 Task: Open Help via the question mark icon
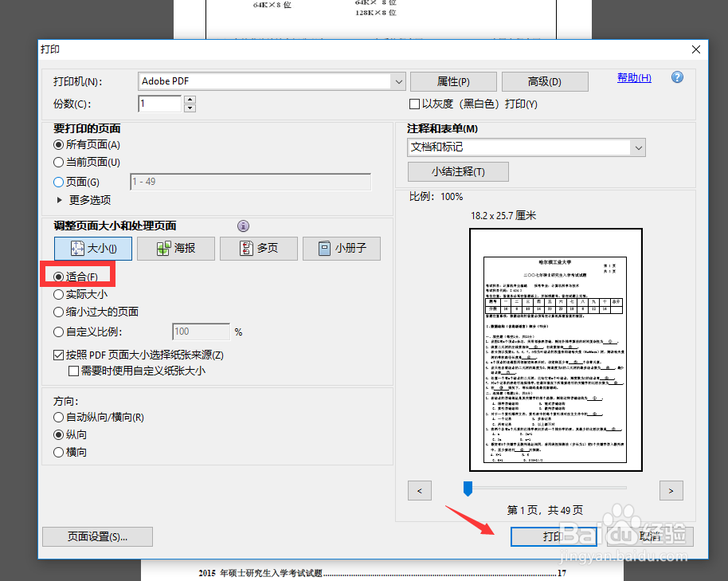[676, 77]
